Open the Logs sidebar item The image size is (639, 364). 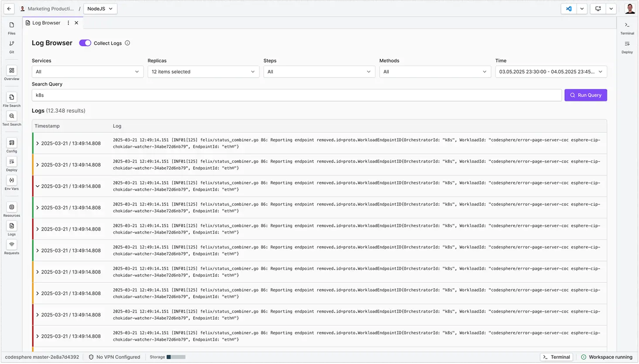[12, 229]
